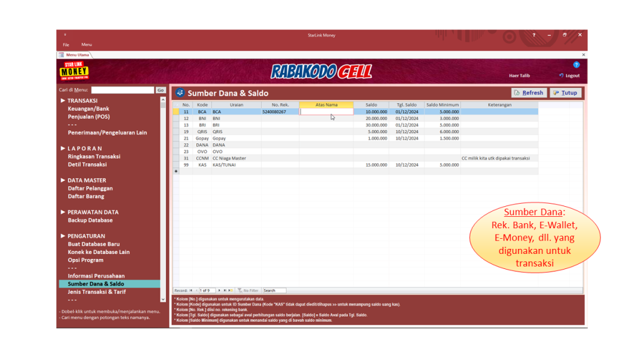Go to the first record in navigator
Image resolution: width=644 pixels, height=362 pixels.
pos(191,290)
